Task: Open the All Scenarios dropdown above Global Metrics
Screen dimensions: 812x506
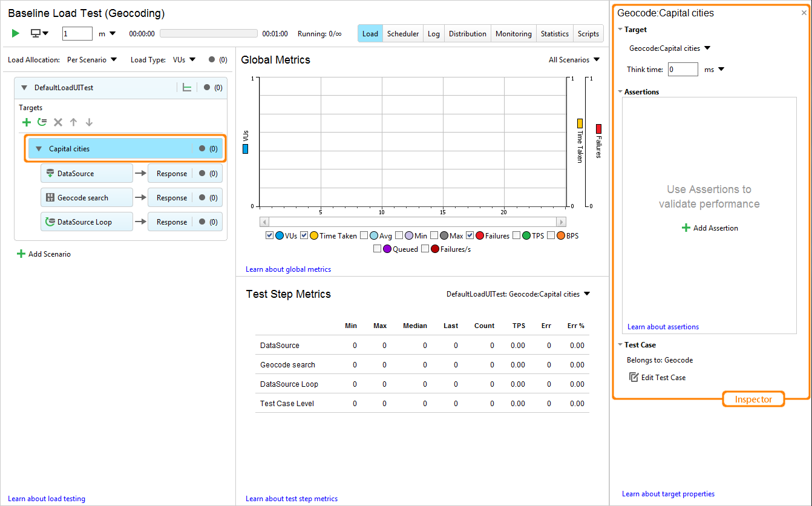Action: pyautogui.click(x=574, y=59)
